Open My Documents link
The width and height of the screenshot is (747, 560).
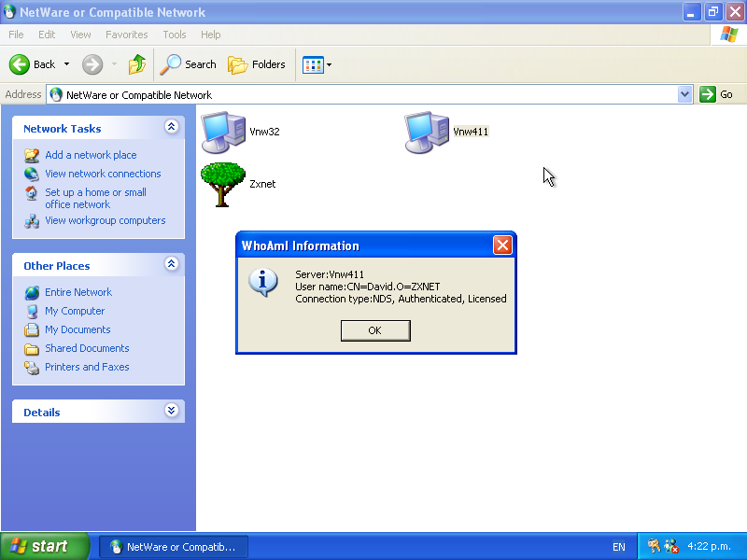coord(78,329)
